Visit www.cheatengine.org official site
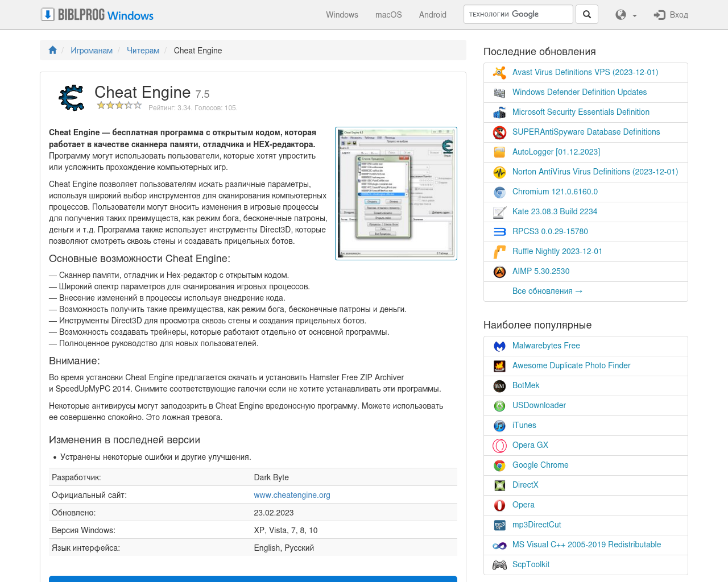728x582 pixels. pyautogui.click(x=292, y=495)
